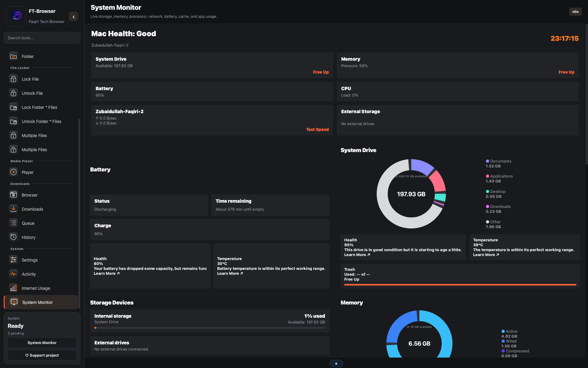Viewport: 588px width, 368px height.
Task: Open the Unlock Folder * Files icon
Action: pos(13,121)
